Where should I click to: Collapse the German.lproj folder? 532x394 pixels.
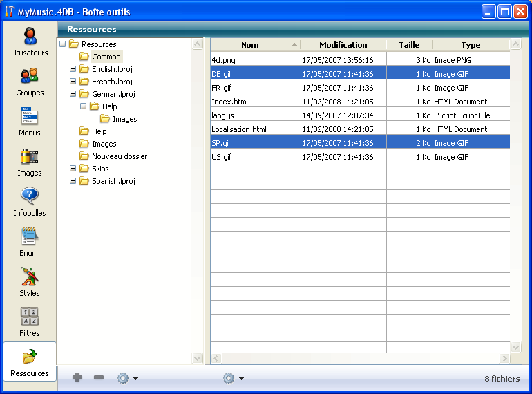click(73, 94)
